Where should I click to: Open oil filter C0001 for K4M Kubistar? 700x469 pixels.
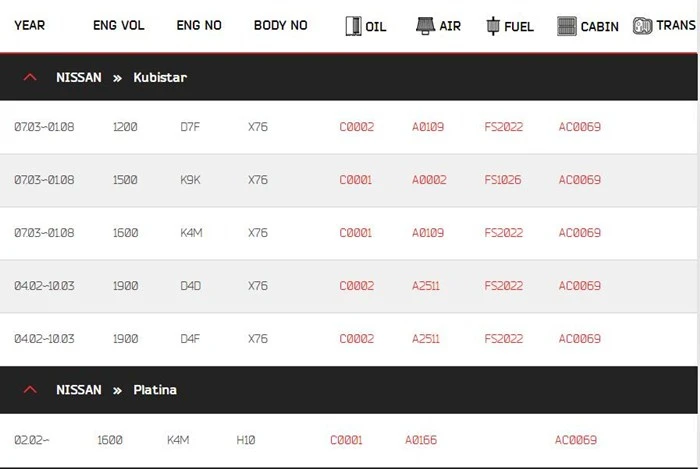355,233
